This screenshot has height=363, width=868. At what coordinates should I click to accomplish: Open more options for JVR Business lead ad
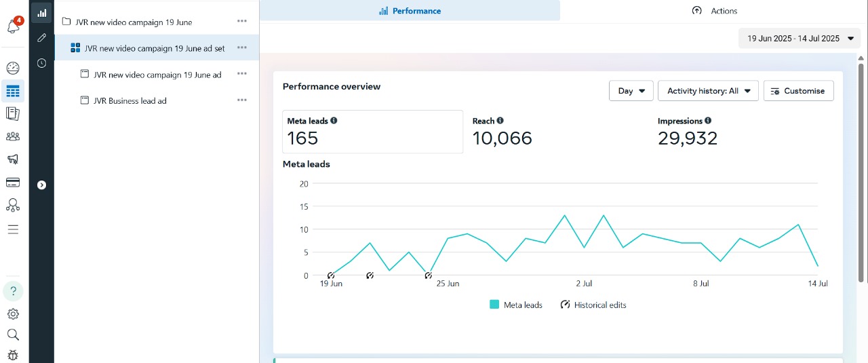tap(242, 100)
